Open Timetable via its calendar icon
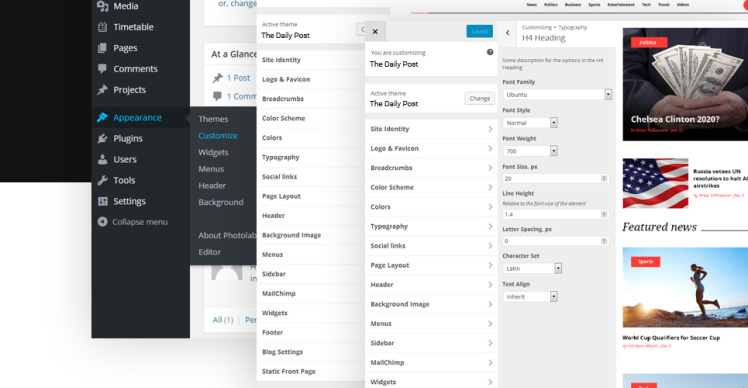The height and width of the screenshot is (388, 748). (102, 27)
